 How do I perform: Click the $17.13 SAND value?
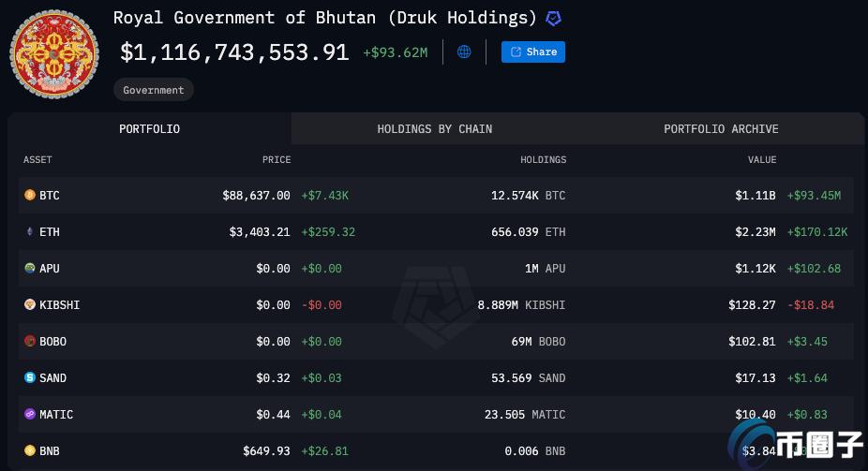(756, 377)
